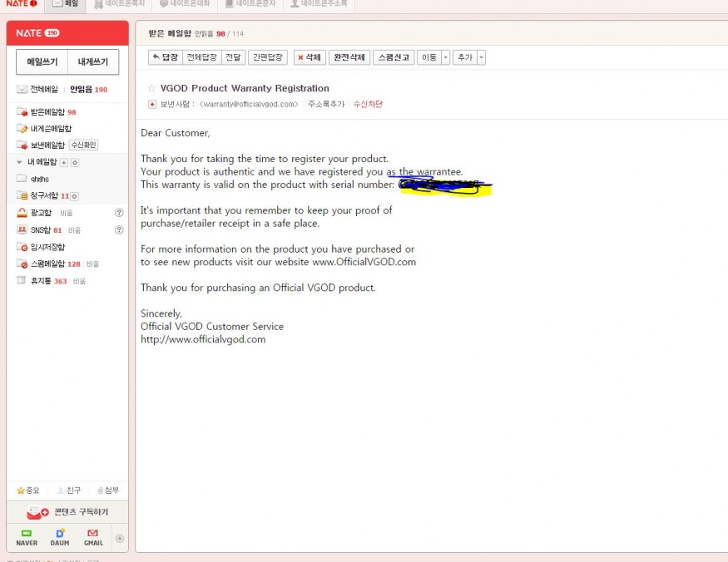Click the 메일쓰기 compose button

(42, 62)
